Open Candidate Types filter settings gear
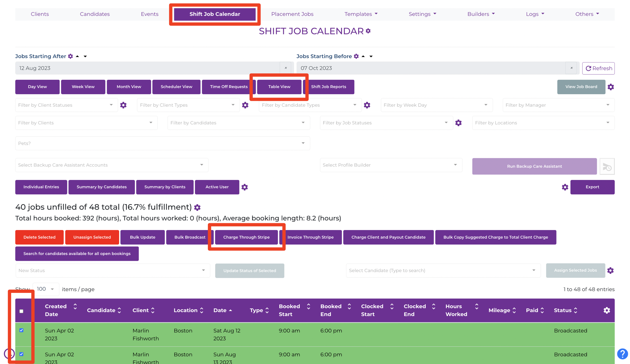Image resolution: width=630 pixels, height=364 pixels. coord(367,105)
